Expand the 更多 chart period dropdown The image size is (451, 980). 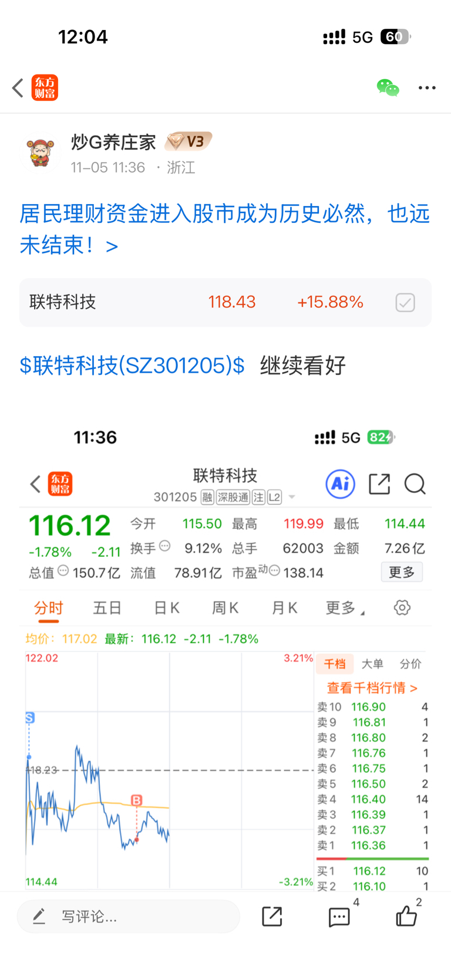coord(345,608)
